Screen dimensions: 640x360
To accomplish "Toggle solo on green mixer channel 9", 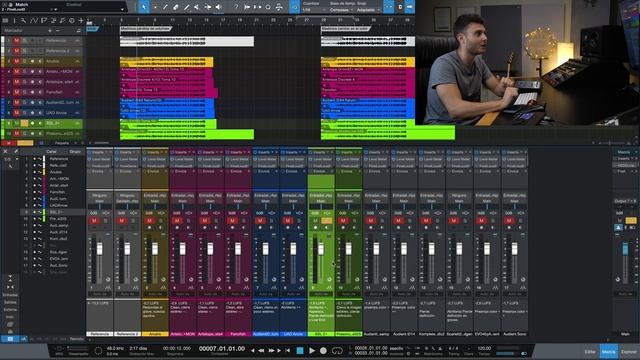I will tap(327, 221).
